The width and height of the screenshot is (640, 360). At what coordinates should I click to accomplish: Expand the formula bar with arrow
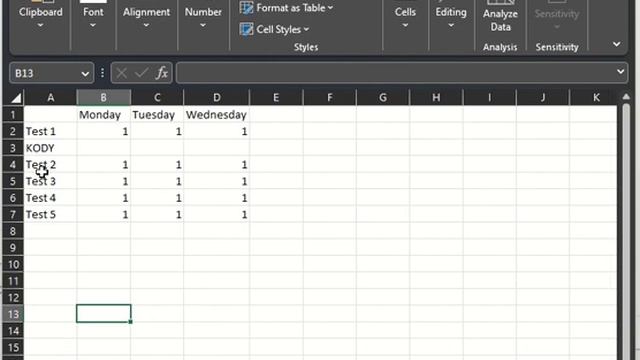pyautogui.click(x=620, y=72)
